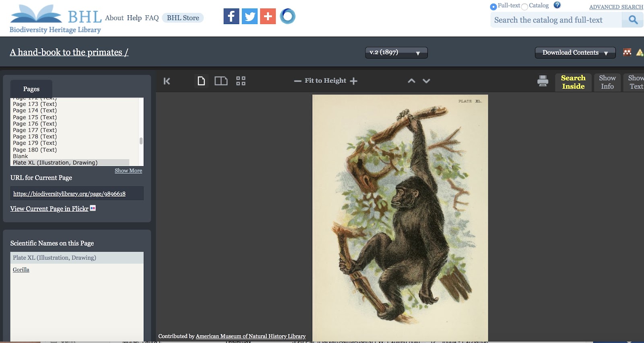Select the Blank page entry

pos(21,156)
